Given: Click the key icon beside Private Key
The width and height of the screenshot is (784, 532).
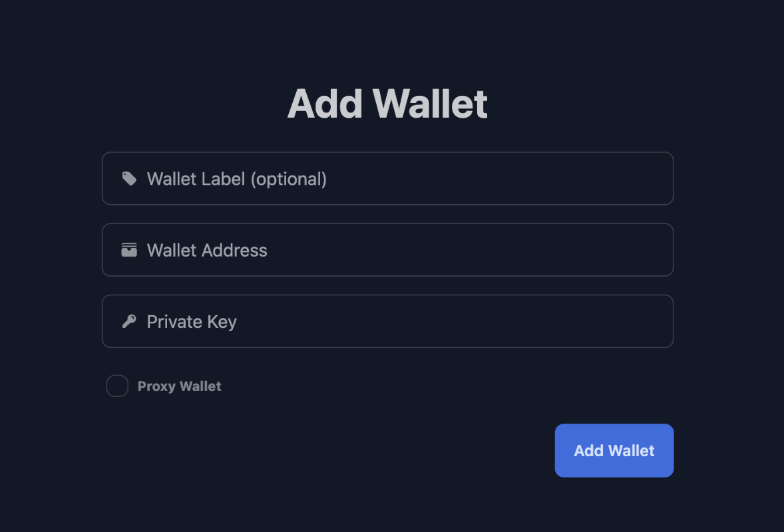Looking at the screenshot, I should (x=129, y=321).
